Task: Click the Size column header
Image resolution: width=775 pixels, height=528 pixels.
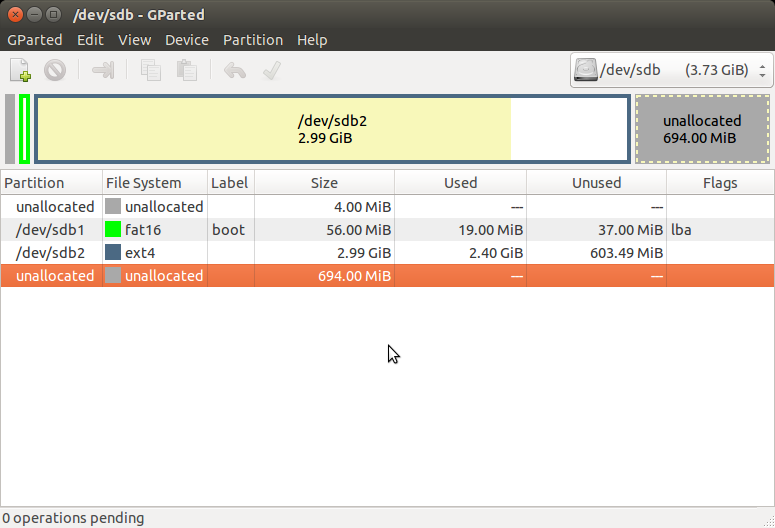Action: pos(324,183)
